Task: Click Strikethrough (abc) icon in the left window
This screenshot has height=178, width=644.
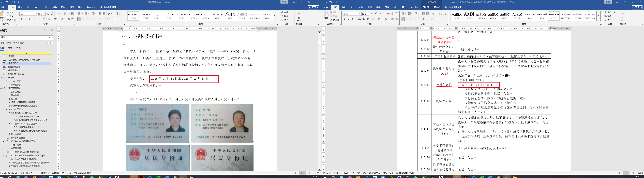Action: coord(36,19)
